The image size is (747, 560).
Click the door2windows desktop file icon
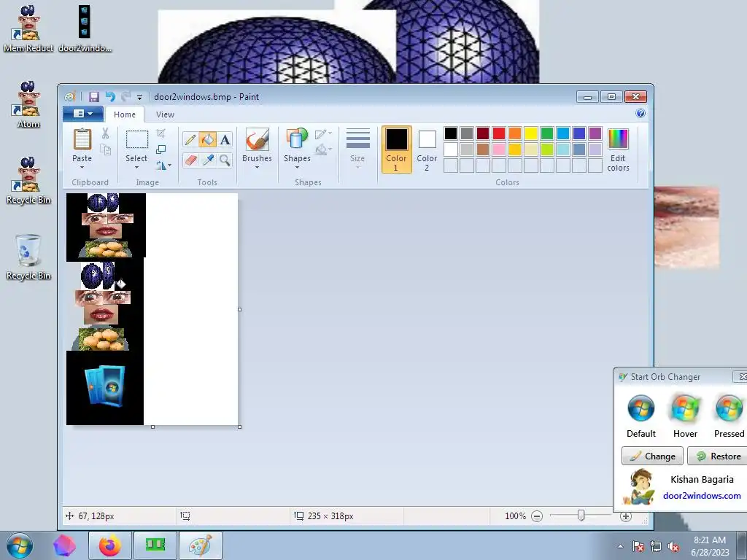click(x=85, y=28)
